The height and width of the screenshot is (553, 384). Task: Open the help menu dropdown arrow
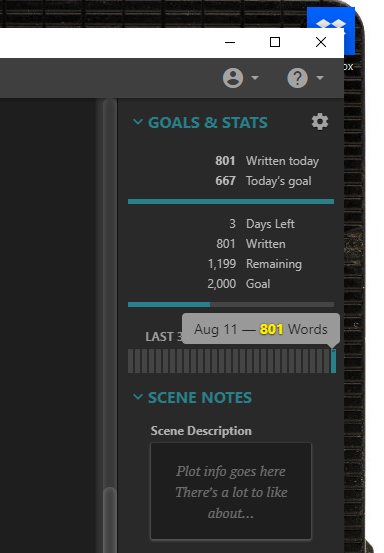(x=320, y=78)
